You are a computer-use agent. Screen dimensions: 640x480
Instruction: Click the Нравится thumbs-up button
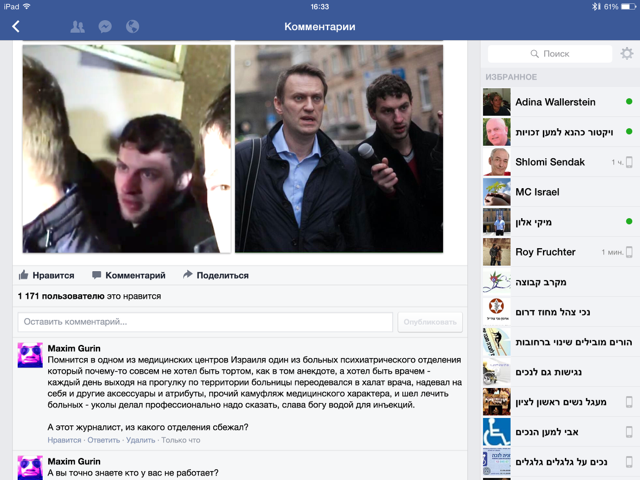pyautogui.click(x=47, y=275)
